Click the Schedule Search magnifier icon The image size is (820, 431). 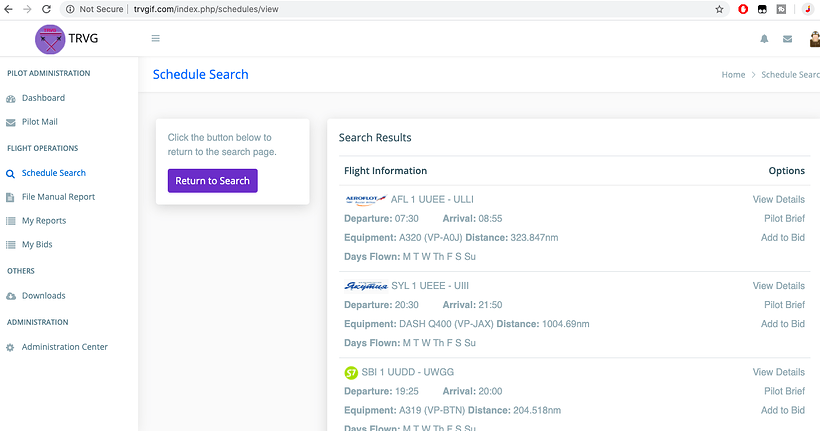[10, 174]
